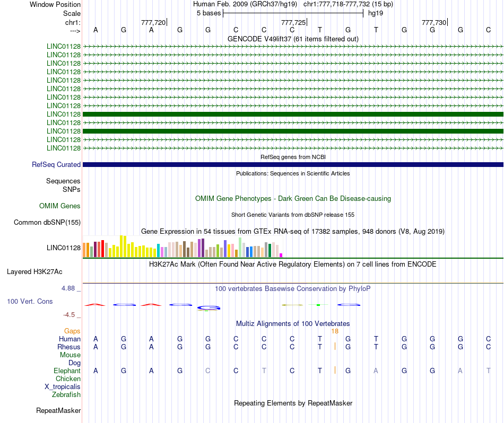Click the tallest yellow GTEx expression bar

pyautogui.click(x=122, y=246)
